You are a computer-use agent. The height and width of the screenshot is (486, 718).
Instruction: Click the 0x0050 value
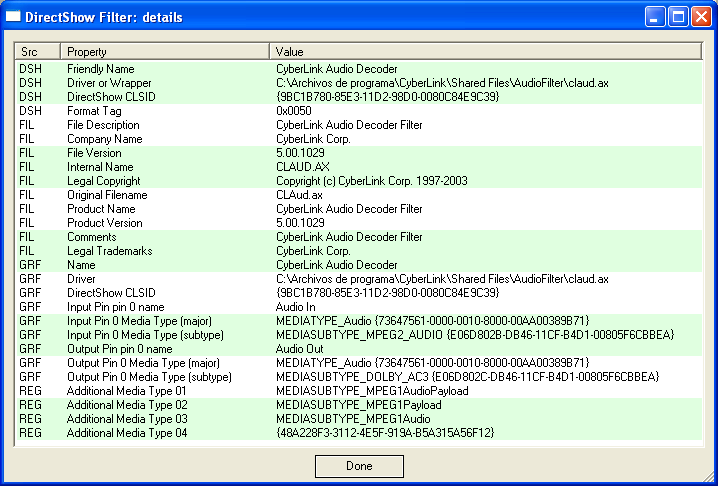(x=294, y=111)
